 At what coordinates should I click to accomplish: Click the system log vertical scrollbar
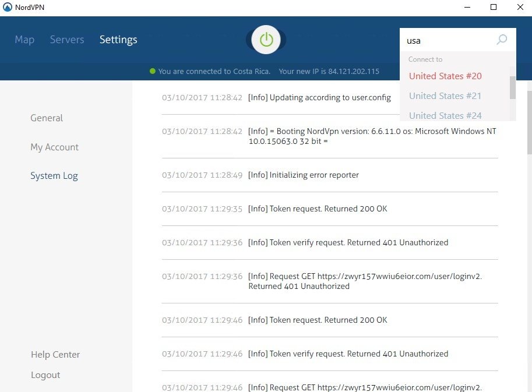[529, 122]
